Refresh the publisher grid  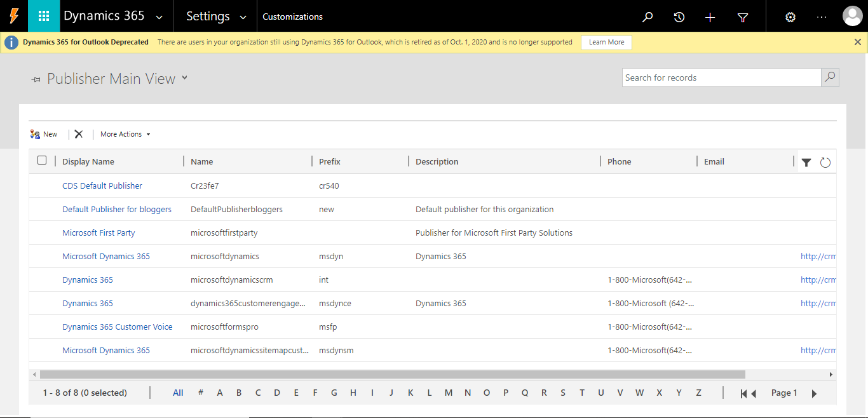[825, 163]
